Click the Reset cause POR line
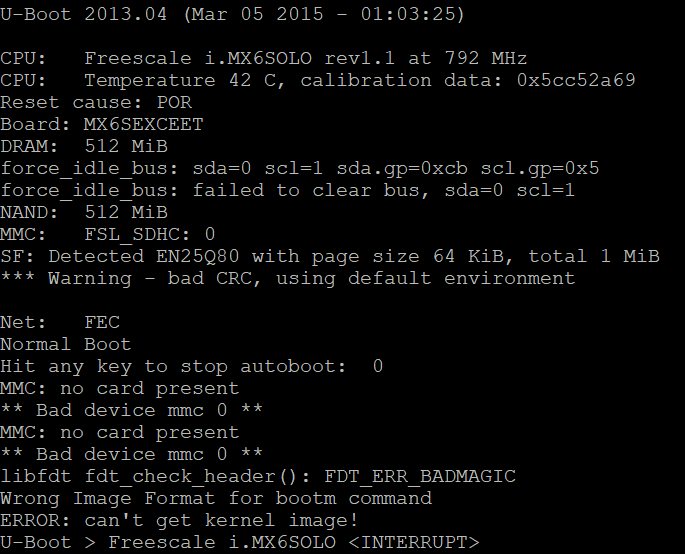This screenshot has height=554, width=685. (x=96, y=103)
